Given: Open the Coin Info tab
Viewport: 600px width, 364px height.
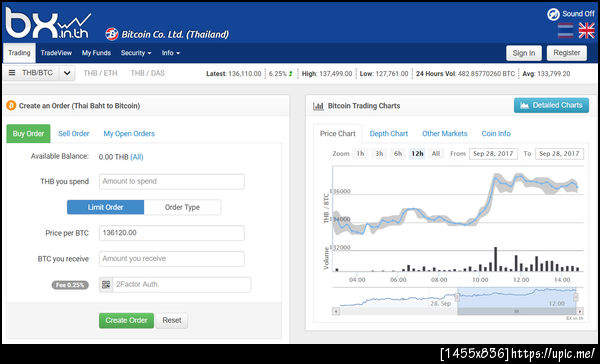Looking at the screenshot, I should click(496, 134).
